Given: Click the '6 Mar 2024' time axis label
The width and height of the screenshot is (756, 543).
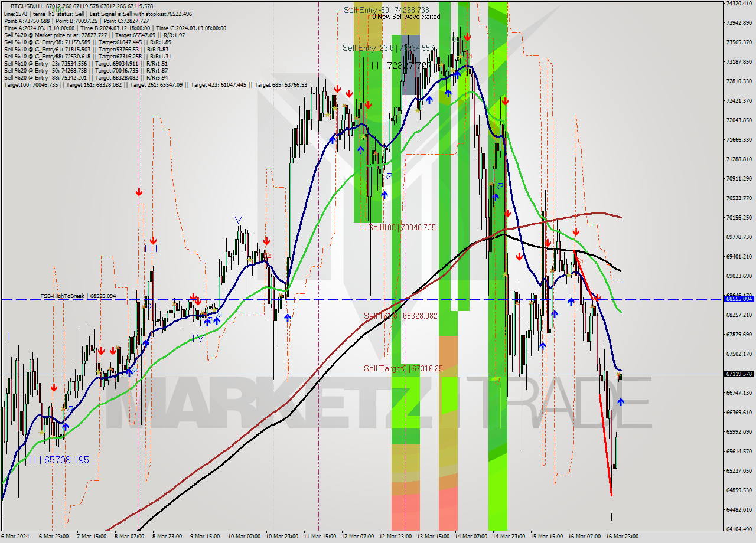Looking at the screenshot, I should [x=15, y=537].
